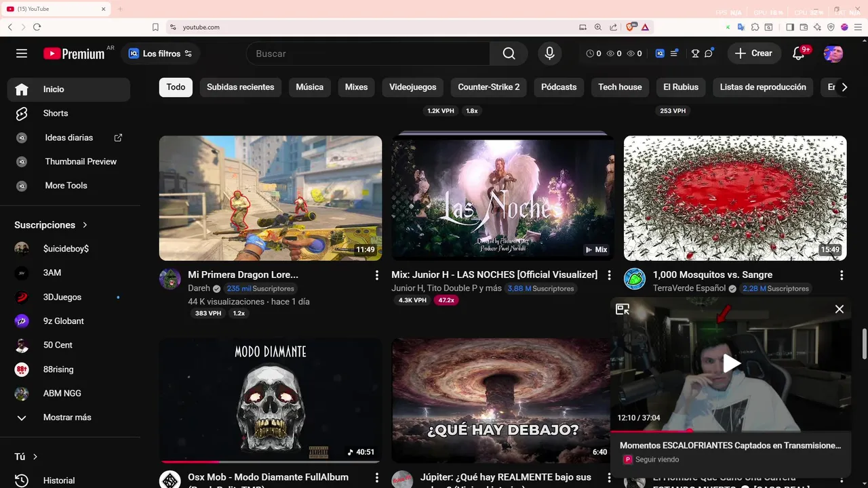Viewport: 868px width, 488px height.
Task: Select the Listas de reproducción chip
Action: (763, 87)
